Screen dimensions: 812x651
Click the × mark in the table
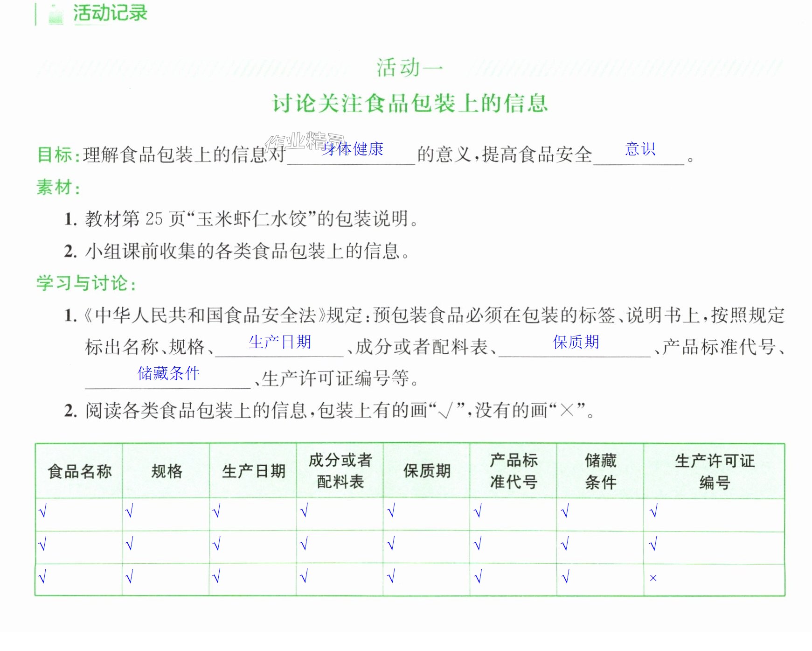pos(653,578)
